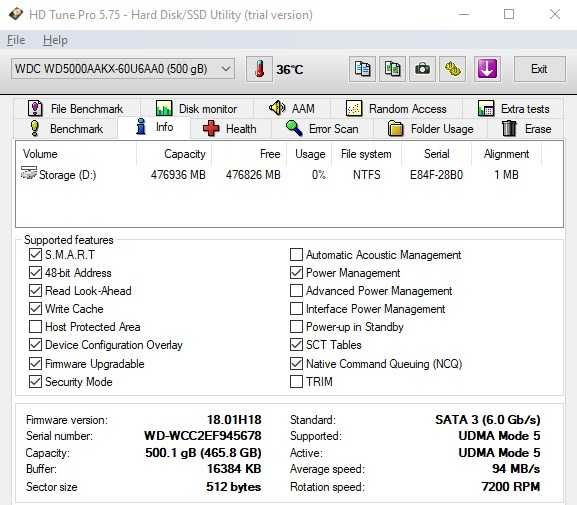Image resolution: width=577 pixels, height=505 pixels.
Task: Click the Extra tests tab icon
Action: pos(486,109)
